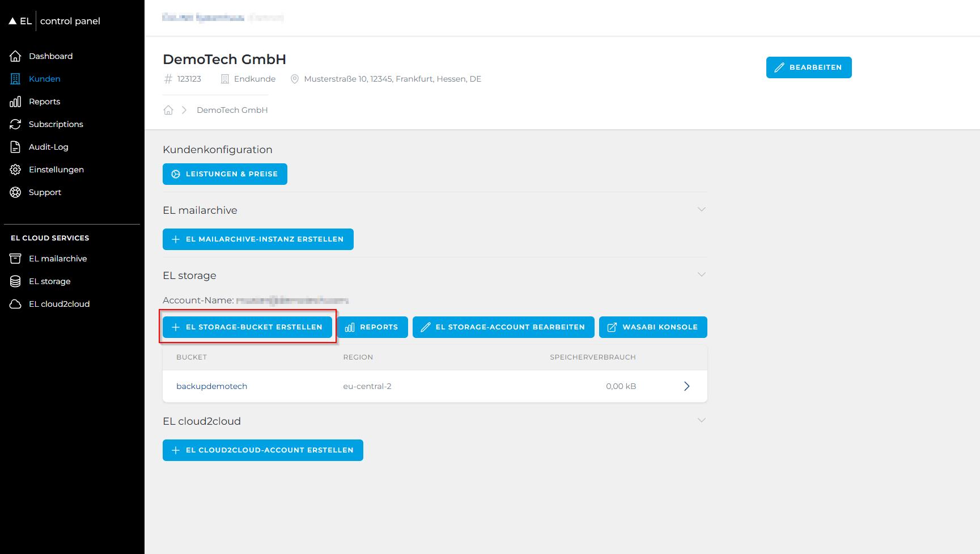
Task: Click the home icon in breadcrumb
Action: pos(168,110)
